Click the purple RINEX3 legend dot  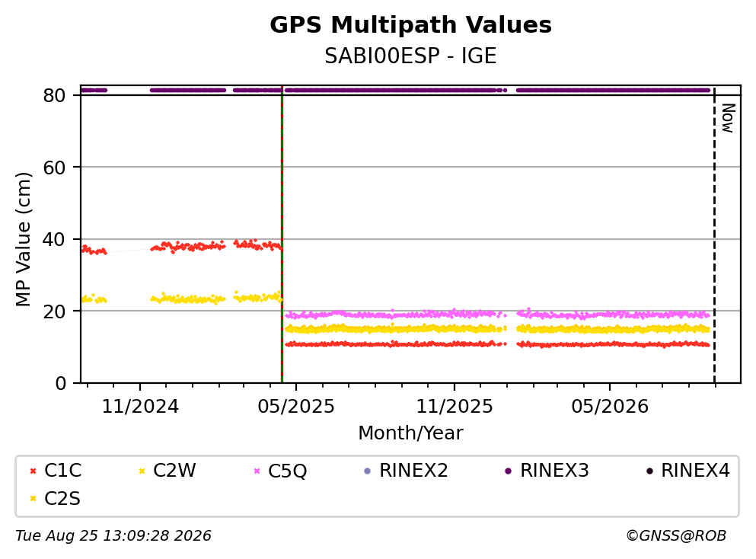click(x=508, y=471)
